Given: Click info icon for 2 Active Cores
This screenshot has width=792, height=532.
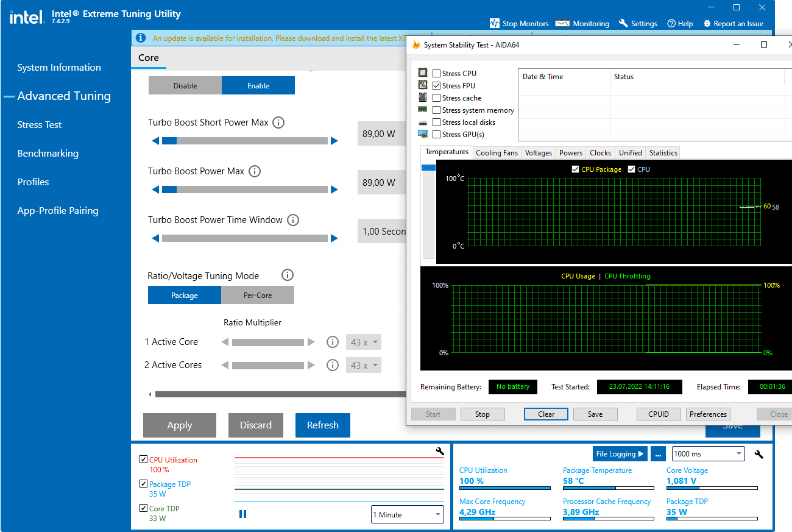Looking at the screenshot, I should pos(333,365).
